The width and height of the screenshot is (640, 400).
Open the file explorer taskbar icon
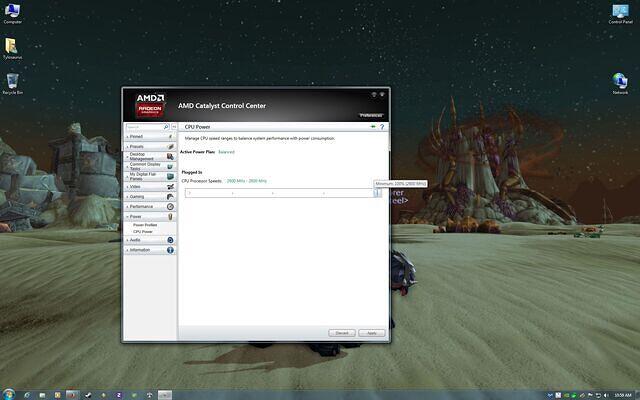pos(42,395)
